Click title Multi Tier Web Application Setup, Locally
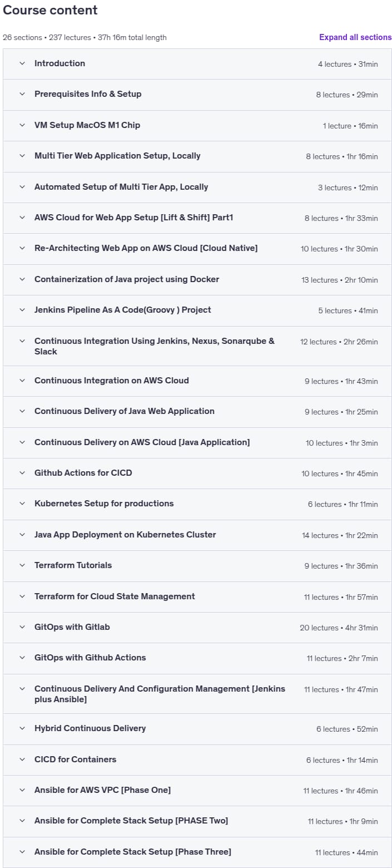This screenshot has height=868, width=392. [x=117, y=156]
